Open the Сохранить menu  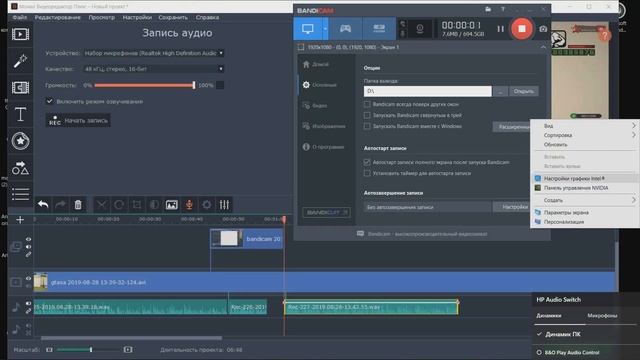pos(173,18)
